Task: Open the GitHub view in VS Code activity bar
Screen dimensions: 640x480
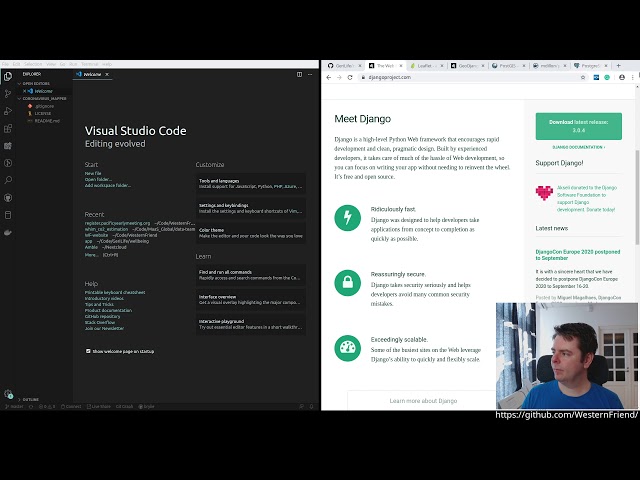Action: click(x=8, y=198)
